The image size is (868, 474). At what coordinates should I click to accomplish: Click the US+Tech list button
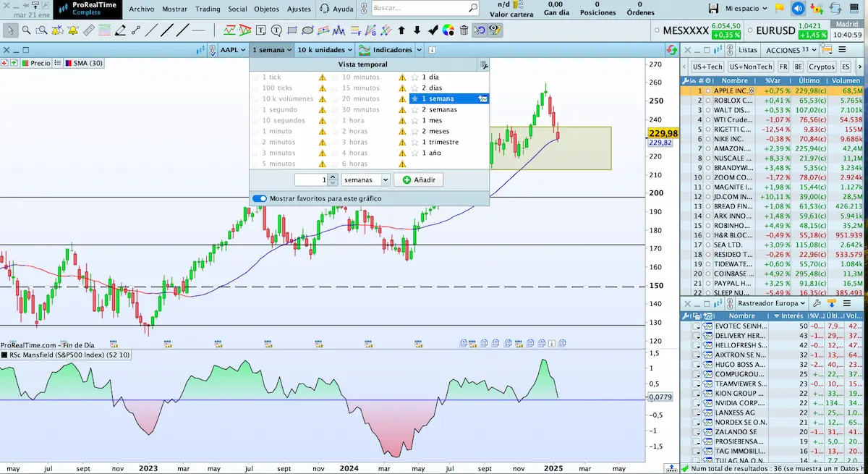click(707, 67)
